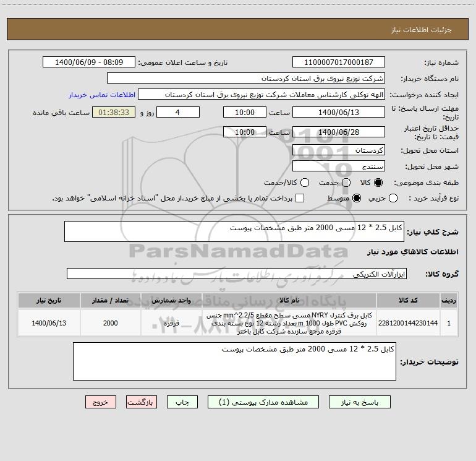Tick the Islamic treasury bonds payment checkbox
This screenshot has width=476, height=461.
[x=300, y=198]
